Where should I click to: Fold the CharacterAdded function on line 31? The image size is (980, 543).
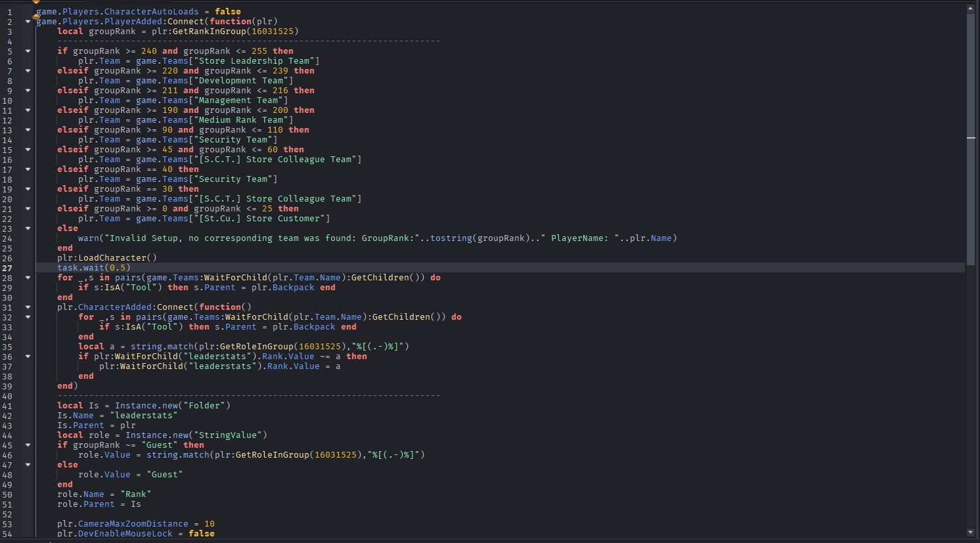[28, 307]
